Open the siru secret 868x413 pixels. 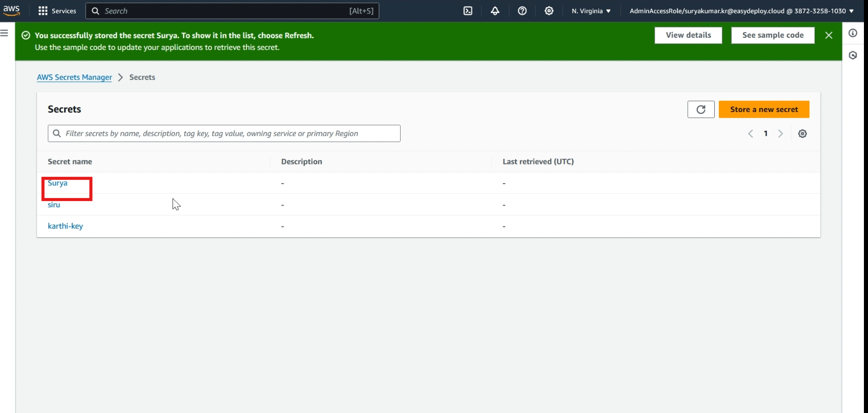54,205
